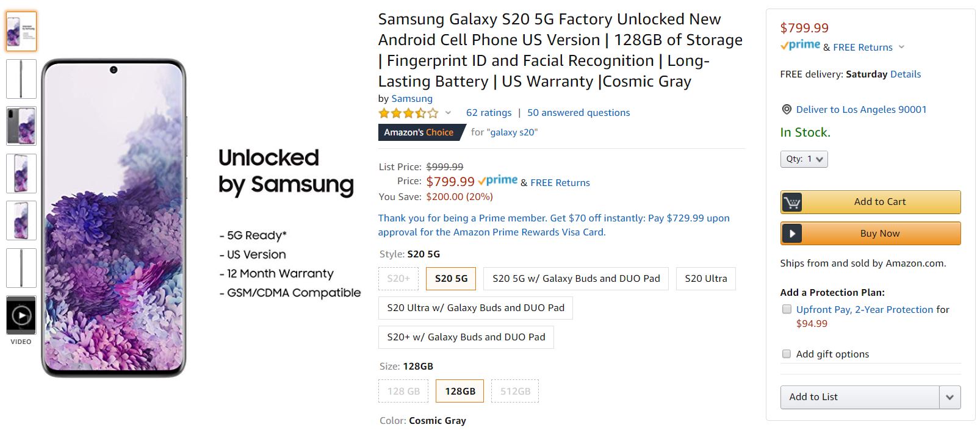Select the 128GB size option
The image size is (980, 430).
click(x=459, y=392)
